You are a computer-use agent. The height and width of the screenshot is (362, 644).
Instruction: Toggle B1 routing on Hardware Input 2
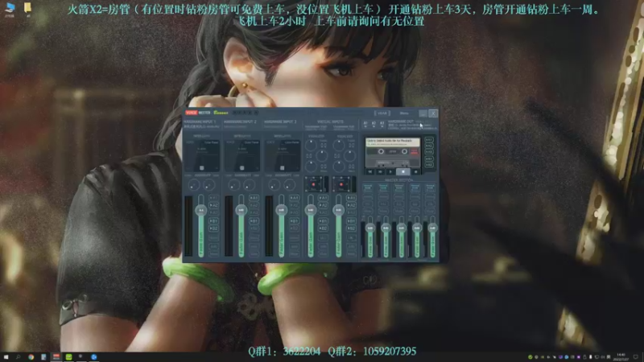[x=254, y=220]
